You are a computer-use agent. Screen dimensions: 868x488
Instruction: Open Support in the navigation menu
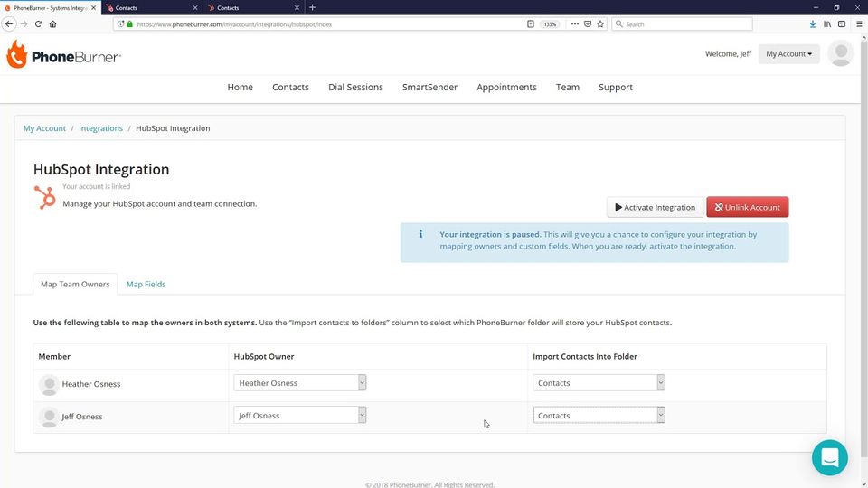[616, 87]
